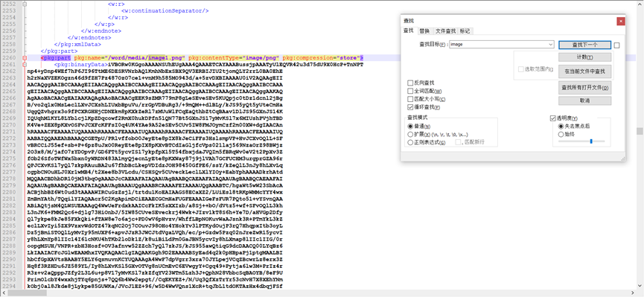Click 查找所有打开文件 button

click(x=584, y=88)
